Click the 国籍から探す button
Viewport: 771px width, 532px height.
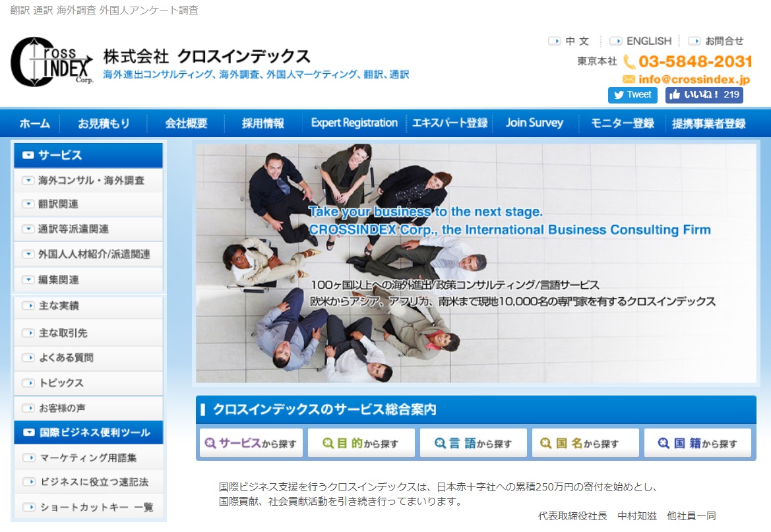pos(698,443)
